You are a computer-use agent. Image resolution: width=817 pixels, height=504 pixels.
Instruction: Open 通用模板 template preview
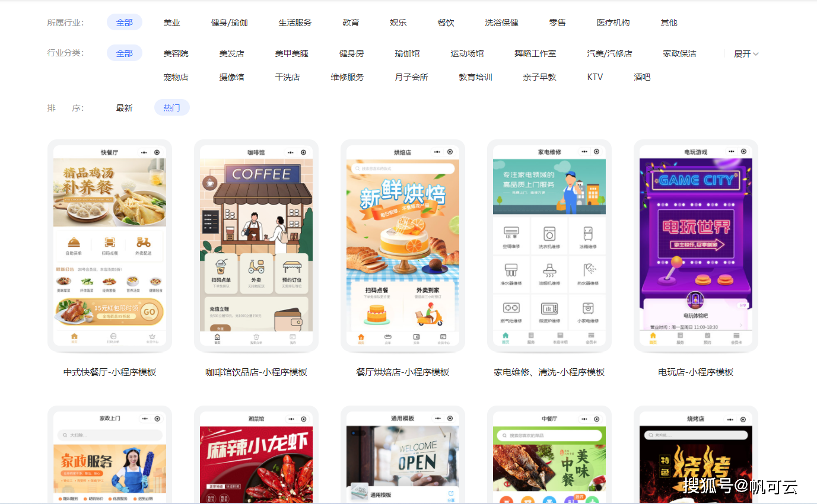(x=403, y=455)
